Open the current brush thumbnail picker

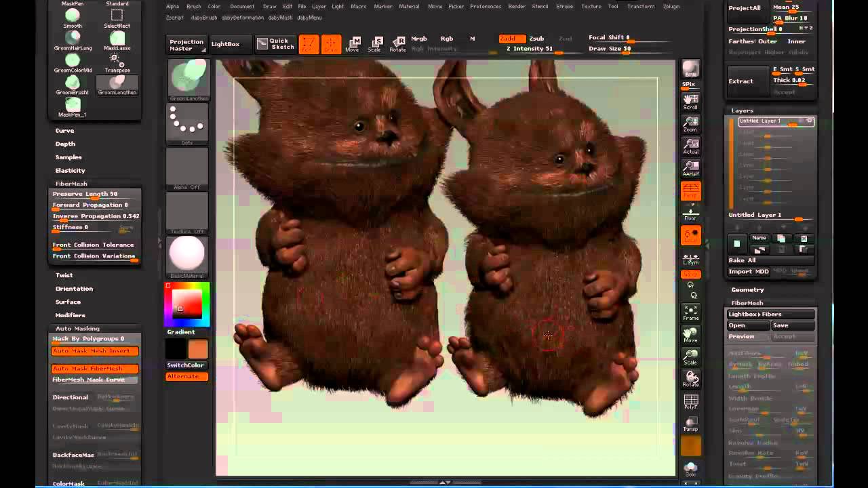pyautogui.click(x=187, y=80)
